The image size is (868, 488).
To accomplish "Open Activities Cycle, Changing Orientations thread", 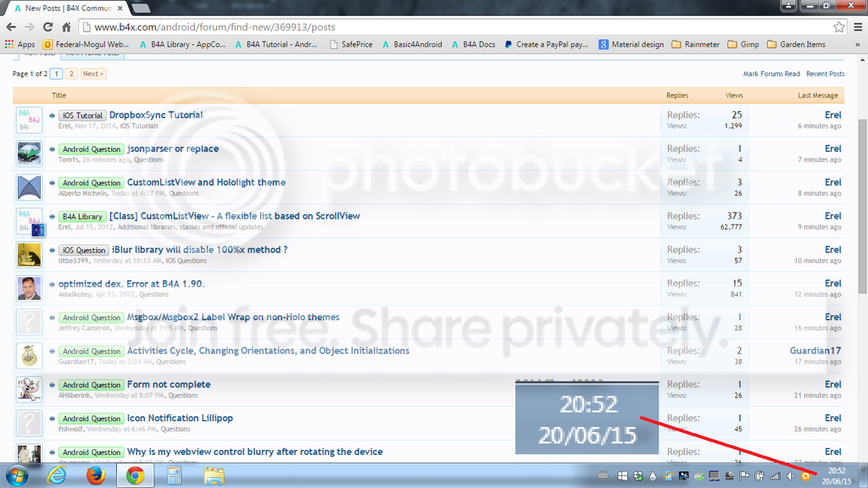I will pos(269,350).
